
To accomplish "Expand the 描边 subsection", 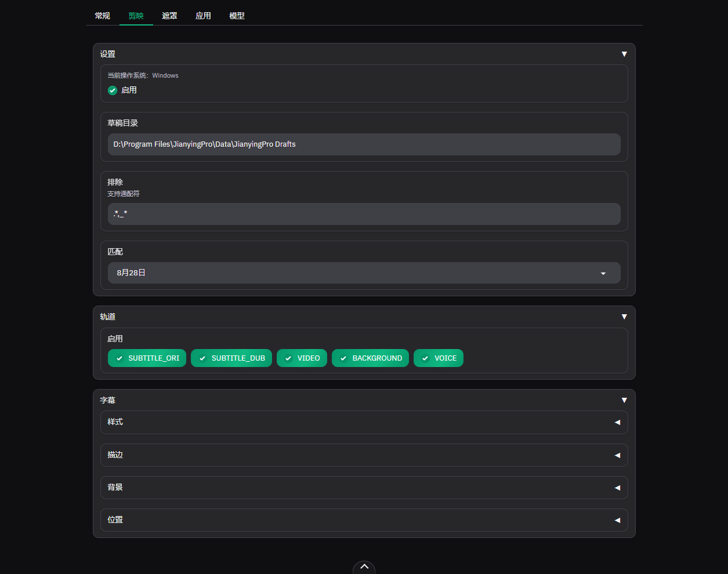I will 364,455.
